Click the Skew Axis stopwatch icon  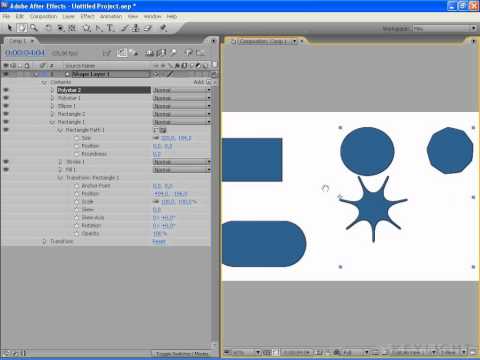point(77,217)
